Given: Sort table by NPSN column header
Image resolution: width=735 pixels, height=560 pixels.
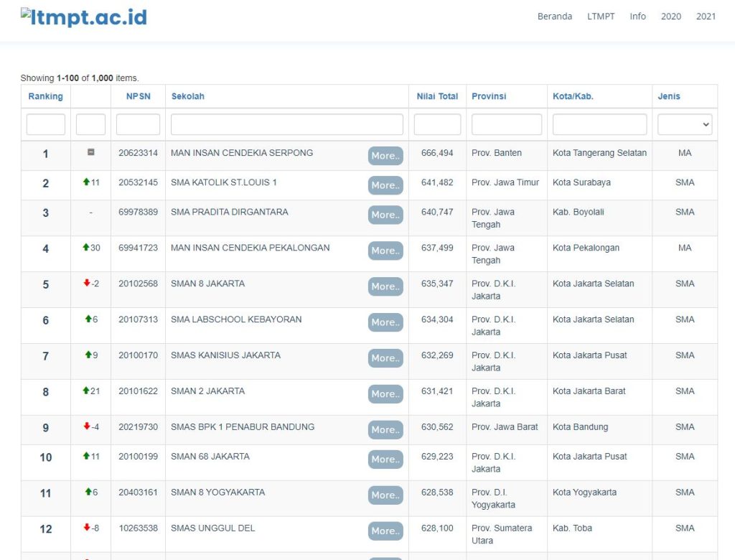Looking at the screenshot, I should [139, 96].
